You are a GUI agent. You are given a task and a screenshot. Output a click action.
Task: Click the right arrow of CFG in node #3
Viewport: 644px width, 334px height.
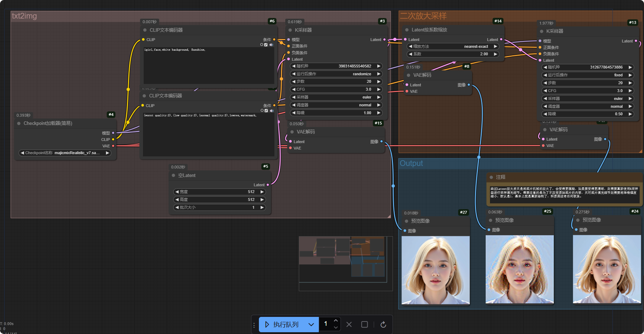379,89
